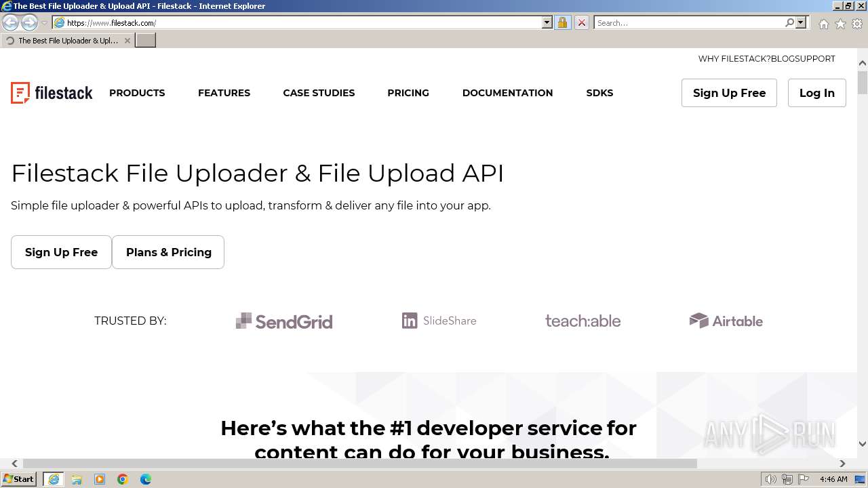Open Favorites star icon
The image size is (868, 488).
[x=840, y=24]
